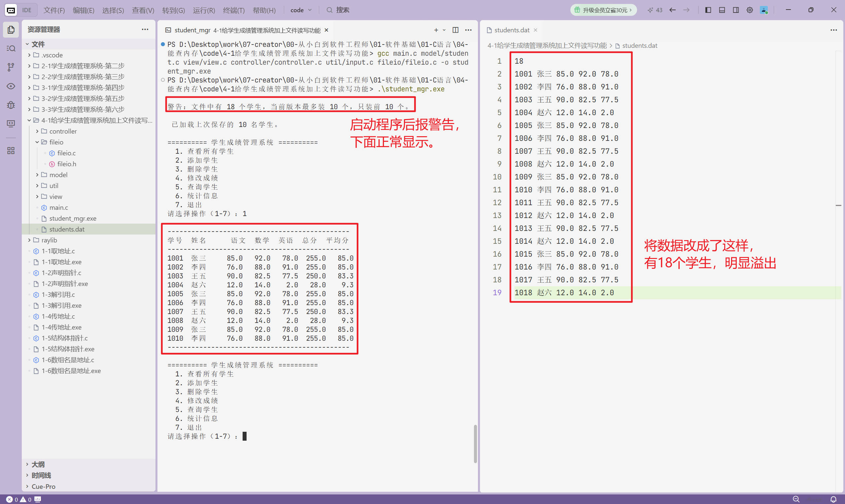
Task: Open settings gear in title bar
Action: 750,10
